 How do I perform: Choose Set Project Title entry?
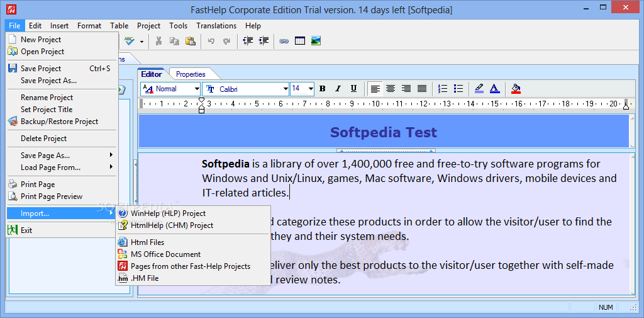coord(62,110)
